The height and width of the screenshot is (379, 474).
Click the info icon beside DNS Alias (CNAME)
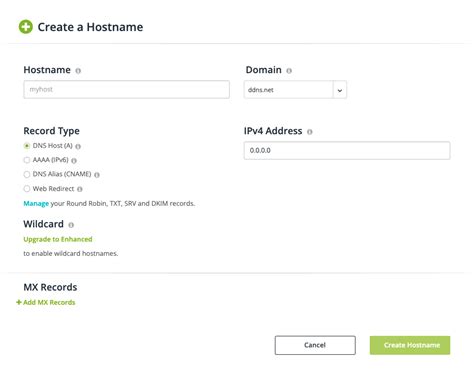point(97,175)
